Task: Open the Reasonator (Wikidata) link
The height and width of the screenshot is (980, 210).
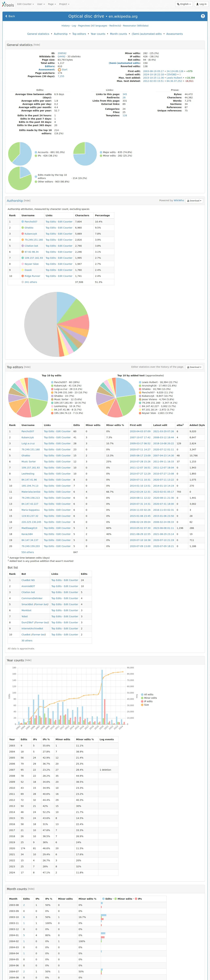Action: (136, 26)
